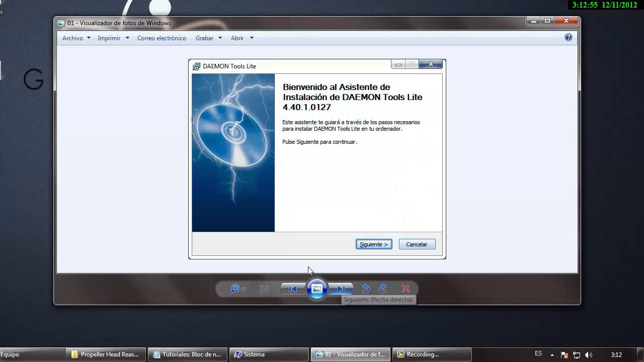Screen dimensions: 644x362
Task: Click the network tray icon
Action: pos(577,354)
